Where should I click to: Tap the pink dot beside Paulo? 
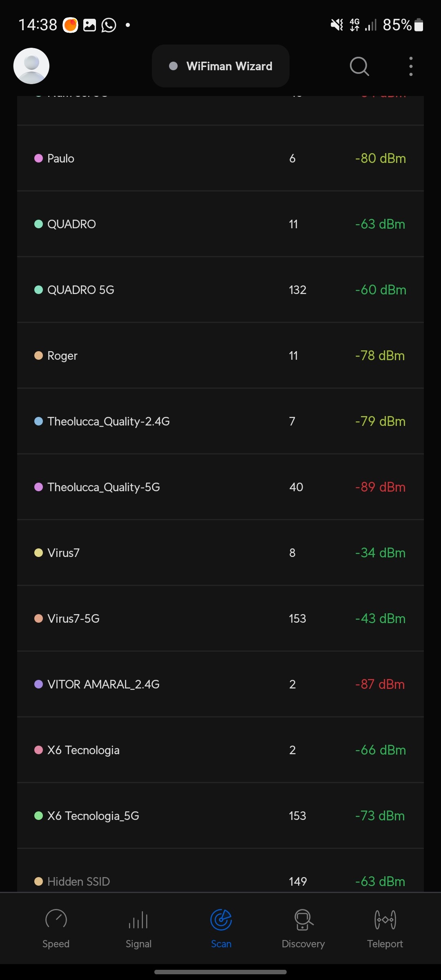pos(38,158)
